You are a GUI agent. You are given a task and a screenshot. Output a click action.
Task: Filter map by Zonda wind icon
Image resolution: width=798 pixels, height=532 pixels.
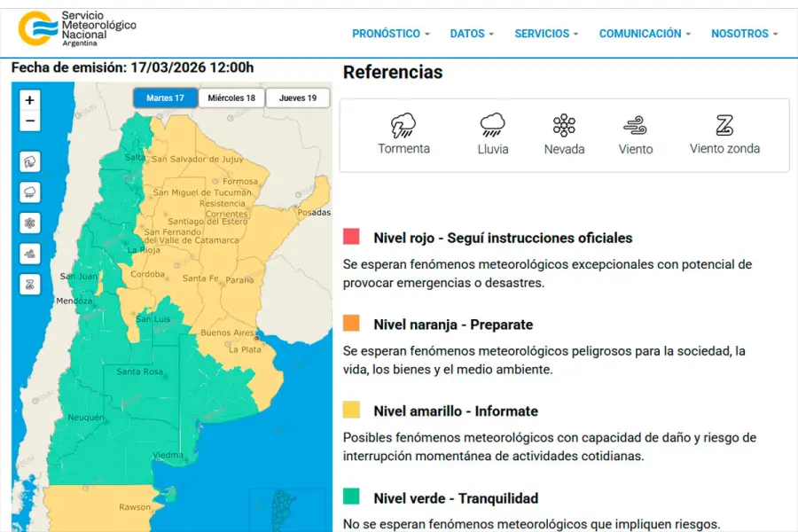[x=30, y=285]
